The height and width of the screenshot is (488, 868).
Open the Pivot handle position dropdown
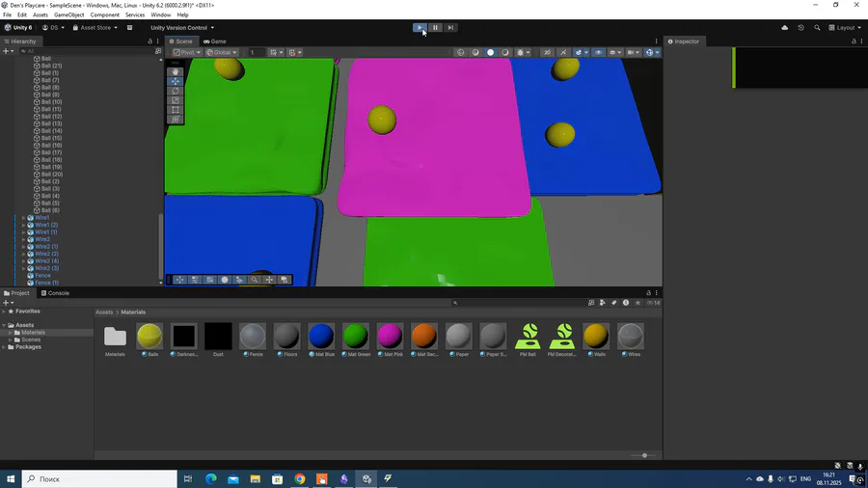click(x=186, y=53)
